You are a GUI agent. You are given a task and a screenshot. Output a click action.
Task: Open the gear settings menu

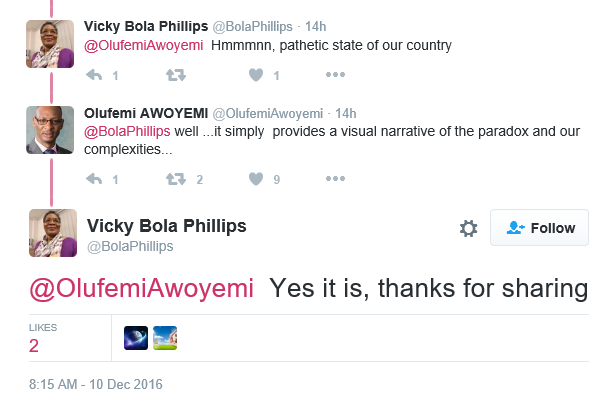click(x=468, y=228)
